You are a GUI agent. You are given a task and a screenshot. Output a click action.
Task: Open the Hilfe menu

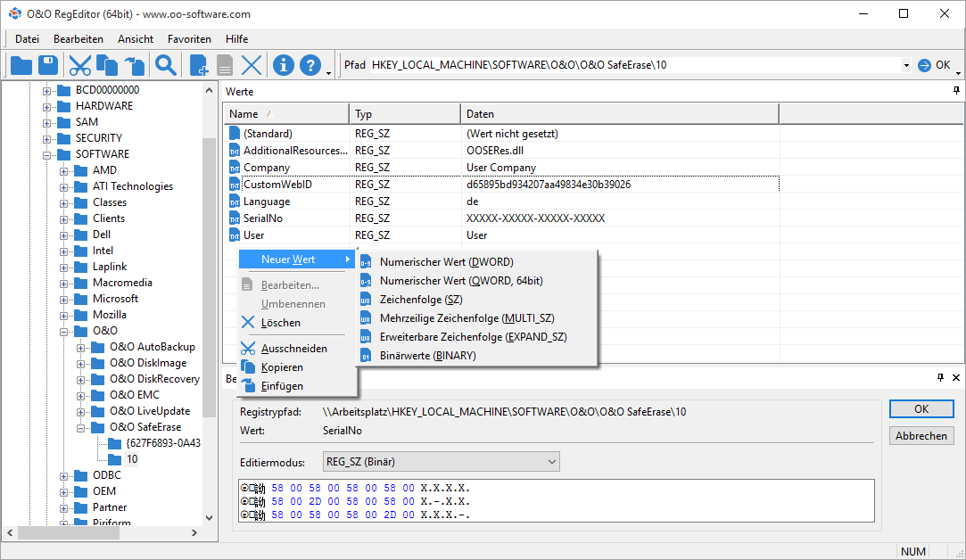pos(236,39)
